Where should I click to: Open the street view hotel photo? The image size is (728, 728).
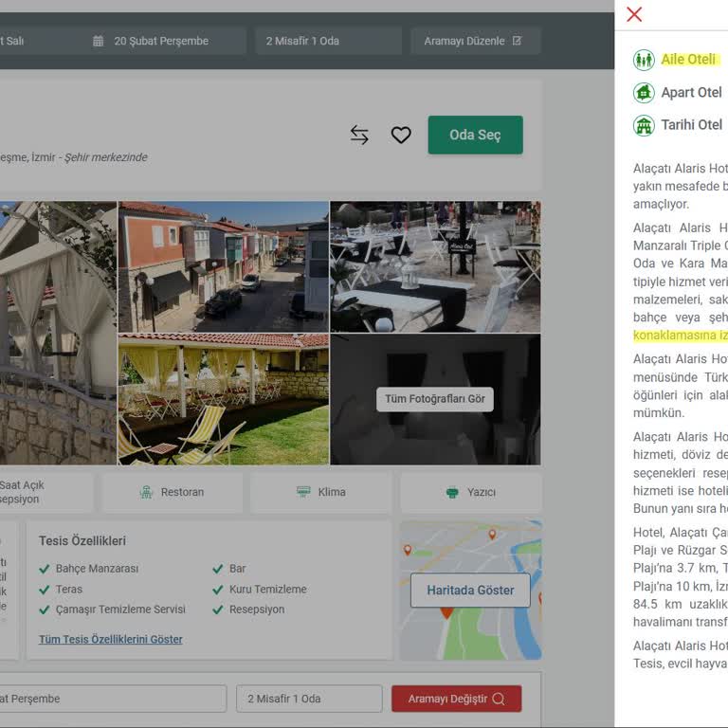224,266
